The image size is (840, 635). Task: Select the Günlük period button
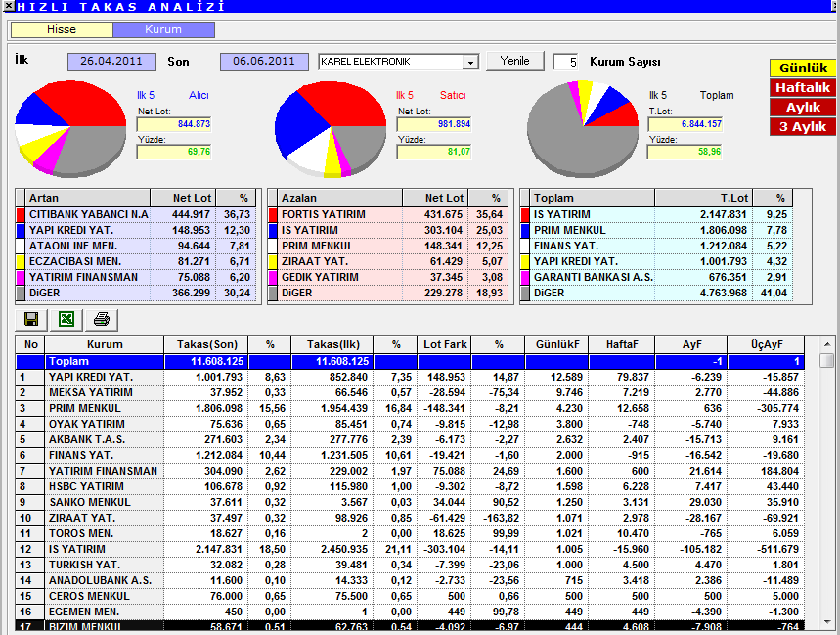point(803,68)
